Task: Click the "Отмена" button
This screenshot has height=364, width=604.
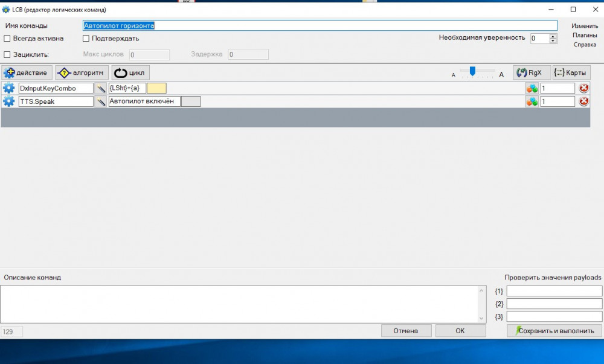Action: coord(406,331)
